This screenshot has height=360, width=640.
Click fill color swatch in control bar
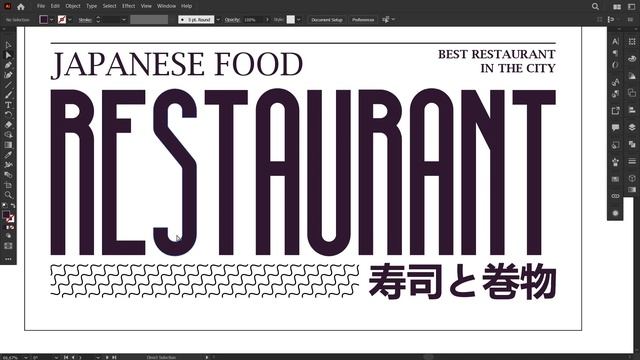point(44,20)
